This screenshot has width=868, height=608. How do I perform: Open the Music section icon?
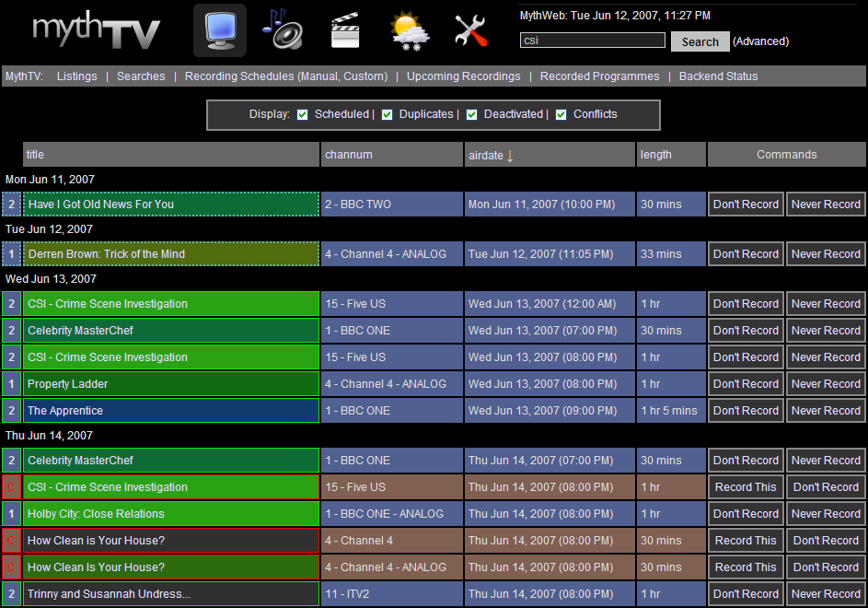tap(283, 29)
